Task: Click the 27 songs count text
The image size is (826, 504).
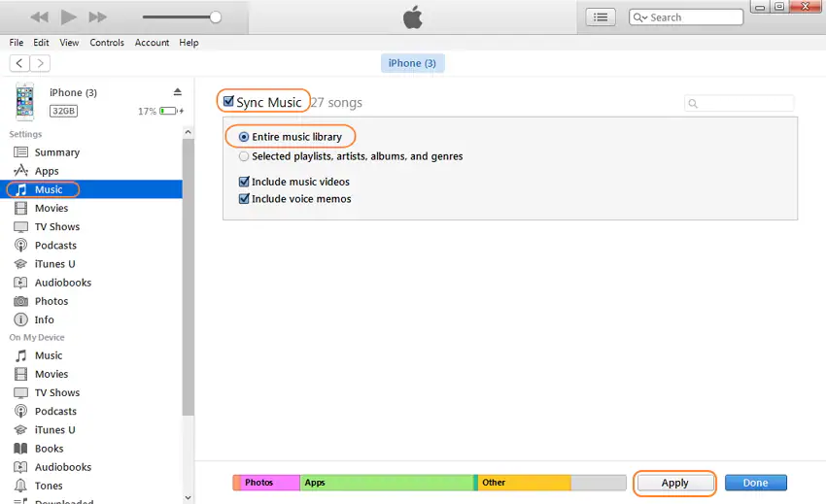Action: tap(336, 103)
